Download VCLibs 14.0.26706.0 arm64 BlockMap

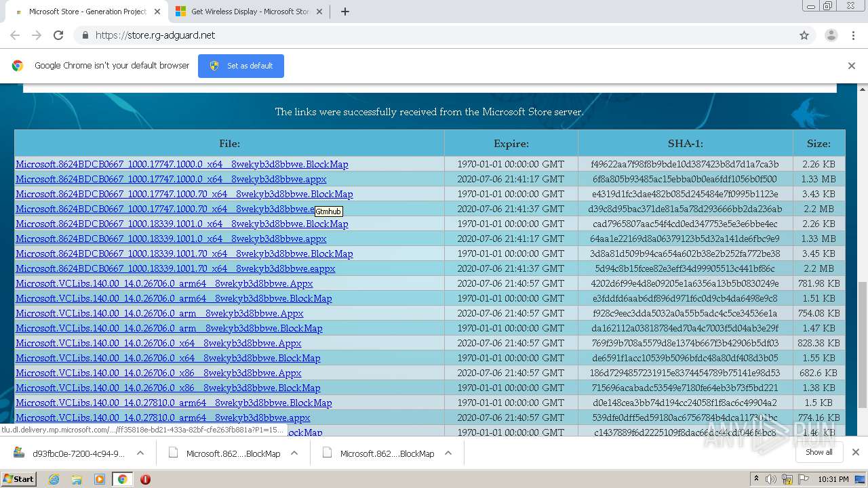174,298
